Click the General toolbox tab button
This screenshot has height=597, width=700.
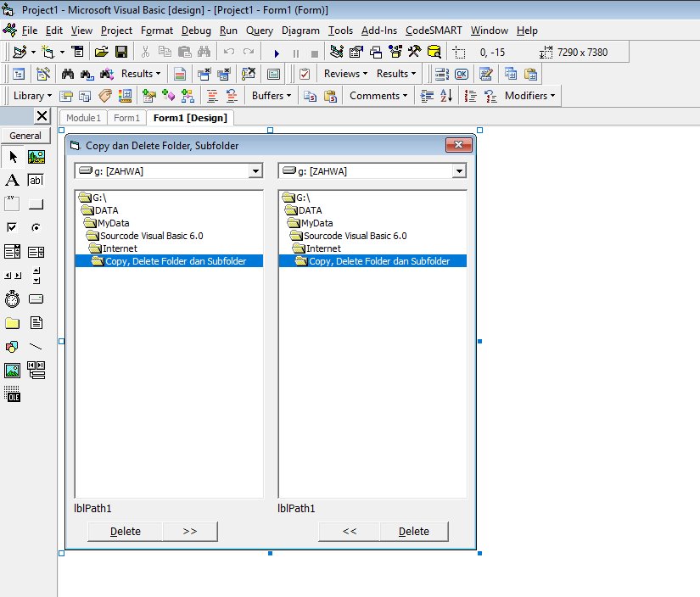pyautogui.click(x=25, y=136)
